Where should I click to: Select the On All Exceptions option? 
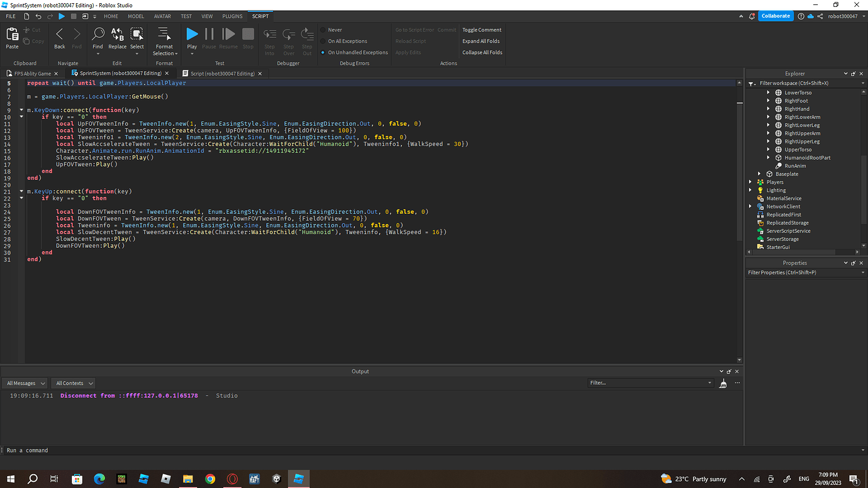343,41
